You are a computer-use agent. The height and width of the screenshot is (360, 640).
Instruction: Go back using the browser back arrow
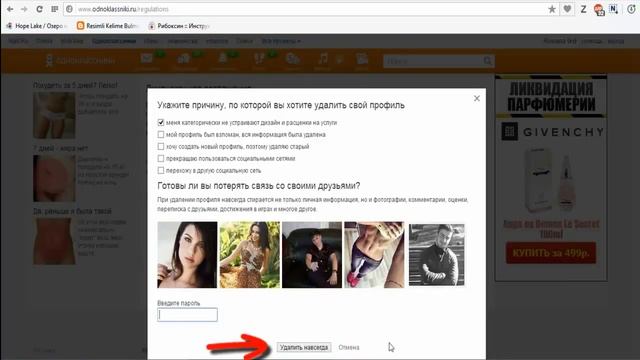coord(10,9)
